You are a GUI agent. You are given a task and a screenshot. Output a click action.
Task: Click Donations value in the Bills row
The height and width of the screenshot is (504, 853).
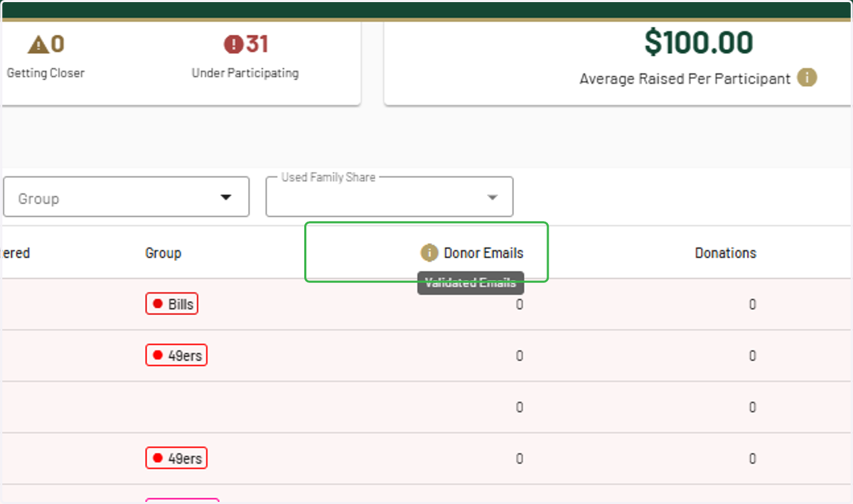(x=752, y=304)
